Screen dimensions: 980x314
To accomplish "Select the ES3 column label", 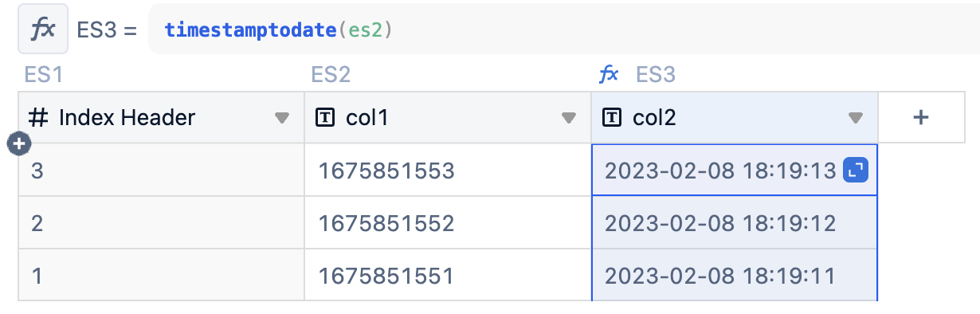I will pyautogui.click(x=656, y=75).
